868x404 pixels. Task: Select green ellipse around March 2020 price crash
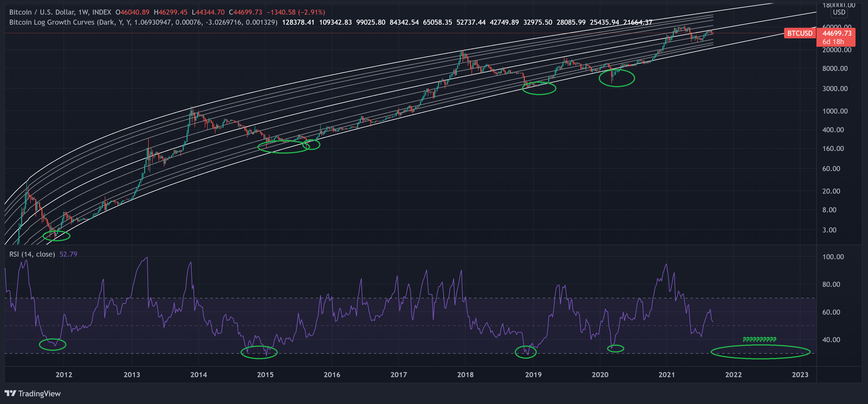point(617,78)
